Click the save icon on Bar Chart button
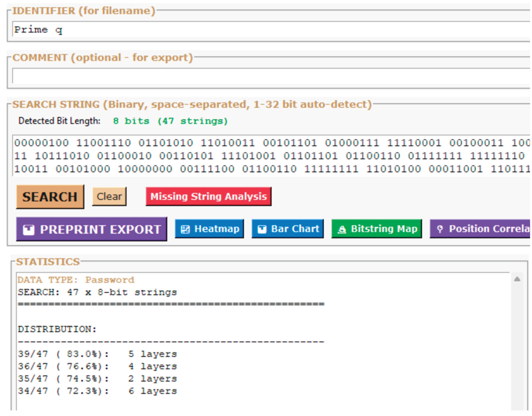Viewport: 532px width, 416px height. (x=262, y=229)
